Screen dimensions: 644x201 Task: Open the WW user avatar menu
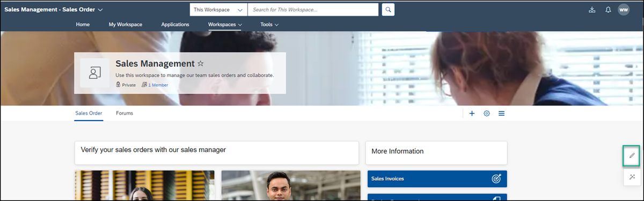point(624,10)
